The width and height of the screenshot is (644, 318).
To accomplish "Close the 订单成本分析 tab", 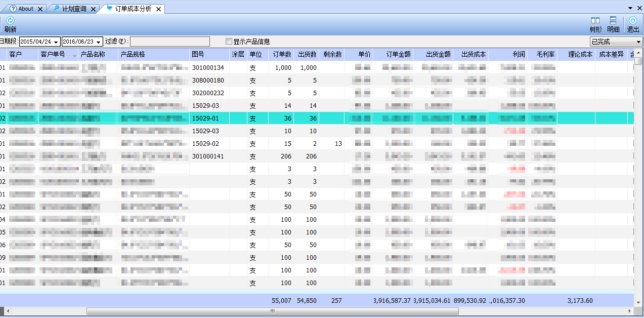I will [159, 9].
